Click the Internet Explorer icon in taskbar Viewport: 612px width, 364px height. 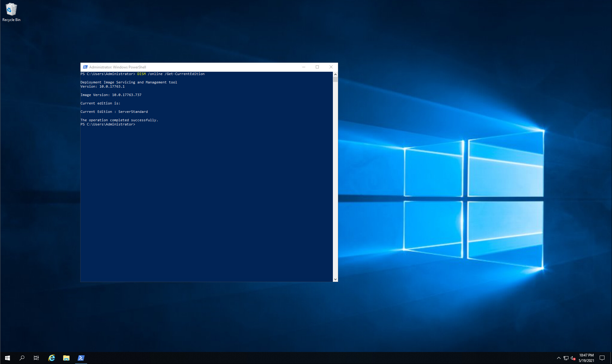pyautogui.click(x=52, y=357)
